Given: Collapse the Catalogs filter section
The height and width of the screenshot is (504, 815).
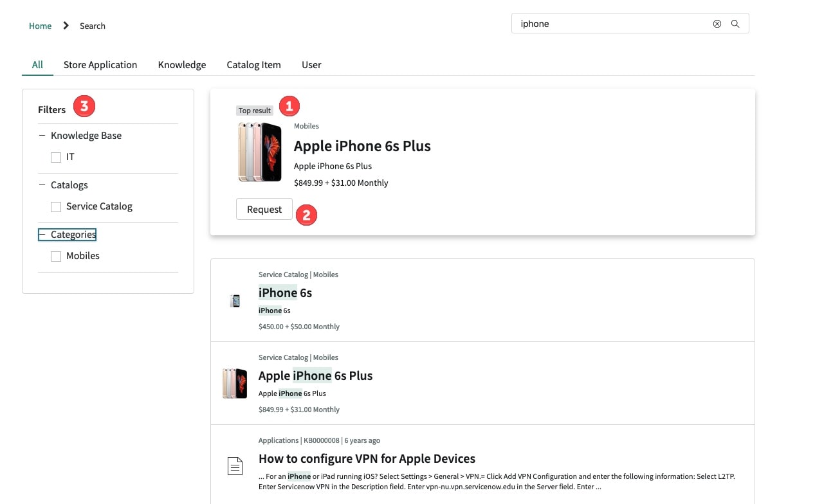Looking at the screenshot, I should (42, 184).
